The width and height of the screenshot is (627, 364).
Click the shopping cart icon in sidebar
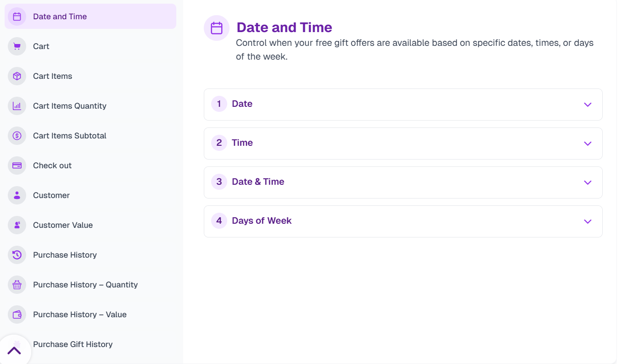pyautogui.click(x=17, y=46)
